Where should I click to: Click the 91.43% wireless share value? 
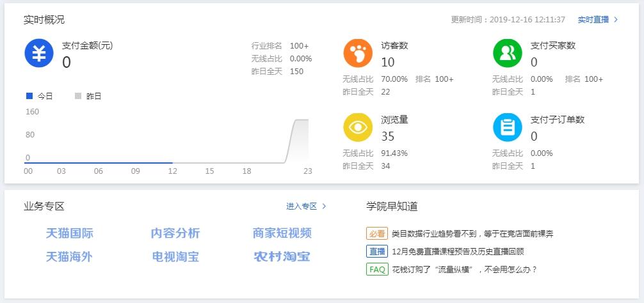394,153
